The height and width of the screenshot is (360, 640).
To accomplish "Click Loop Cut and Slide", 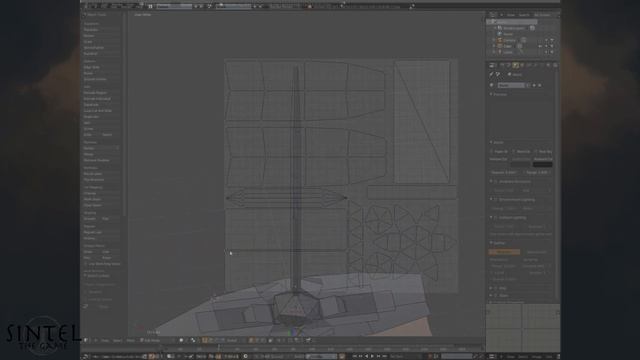I will coord(102,111).
